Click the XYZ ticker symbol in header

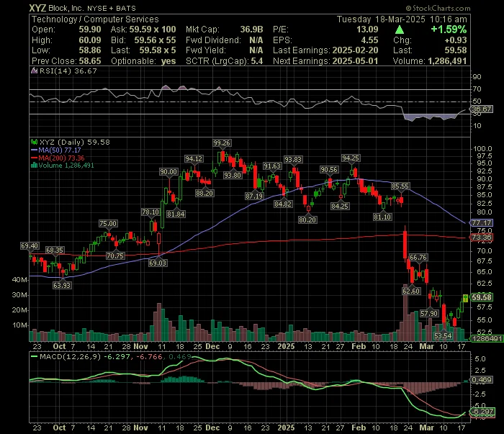[x=37, y=8]
